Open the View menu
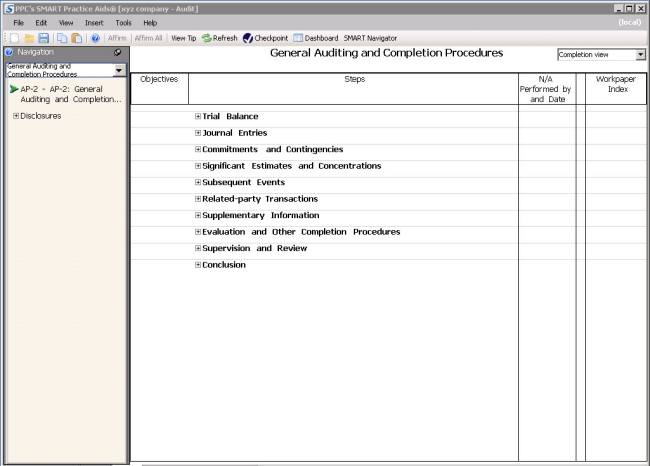650x466 pixels. pos(66,23)
